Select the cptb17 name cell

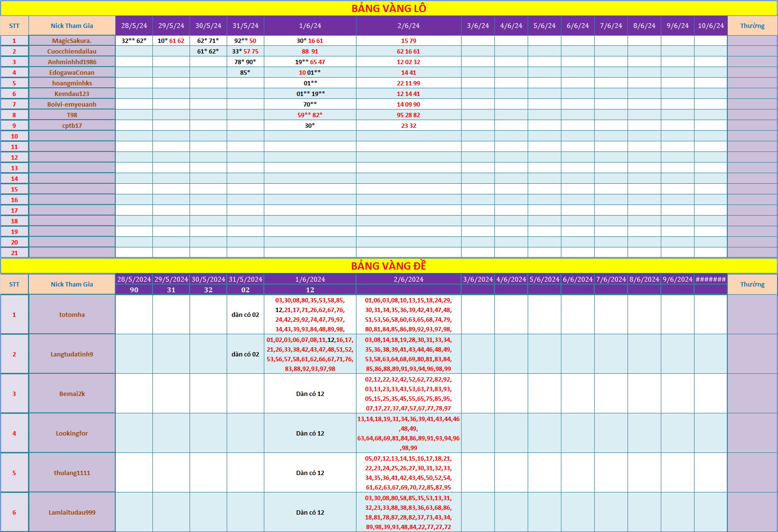point(72,125)
